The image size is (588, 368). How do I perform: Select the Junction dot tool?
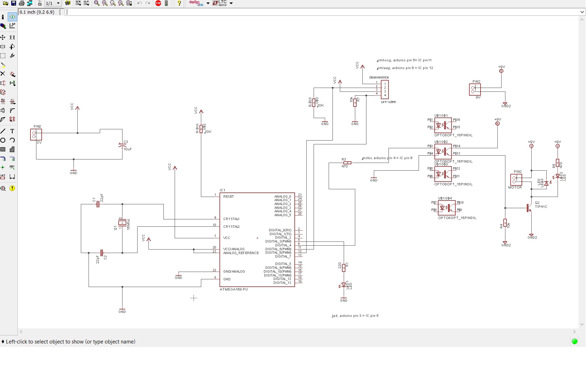[3, 168]
